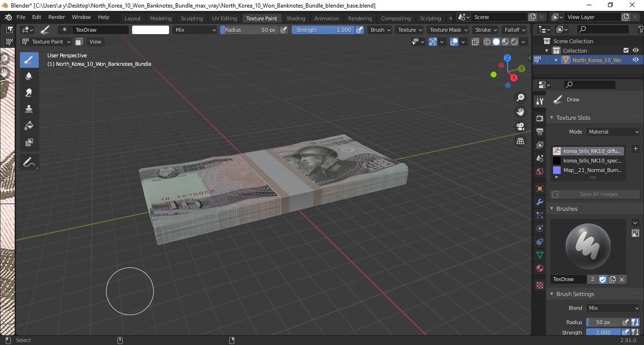Select the Smear tool
The image size is (644, 345).
click(29, 92)
